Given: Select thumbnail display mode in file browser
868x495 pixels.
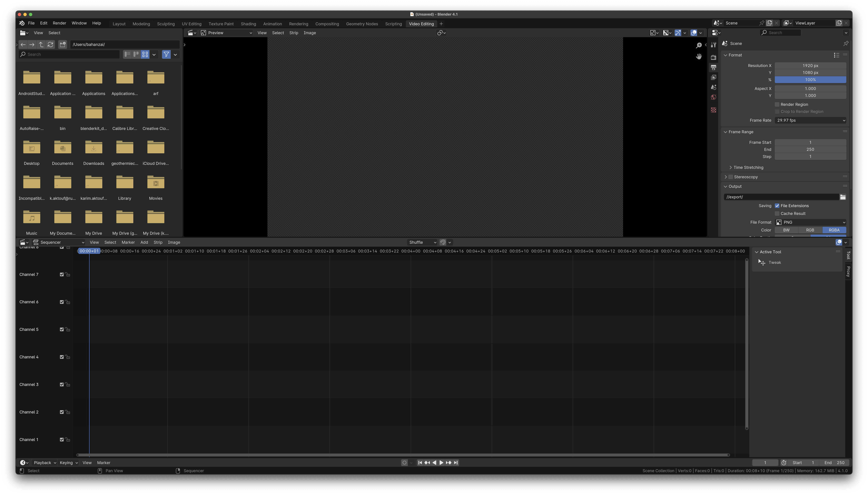Looking at the screenshot, I should 145,54.
